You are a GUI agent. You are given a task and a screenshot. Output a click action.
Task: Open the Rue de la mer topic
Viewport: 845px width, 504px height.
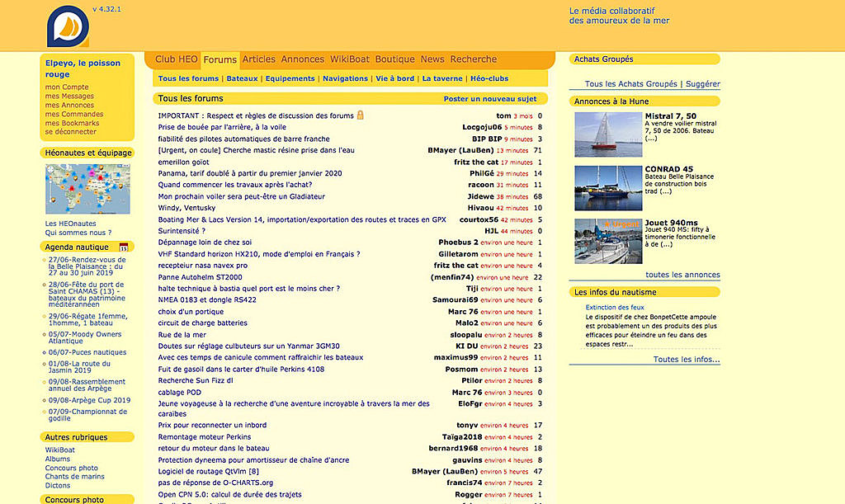tap(182, 335)
